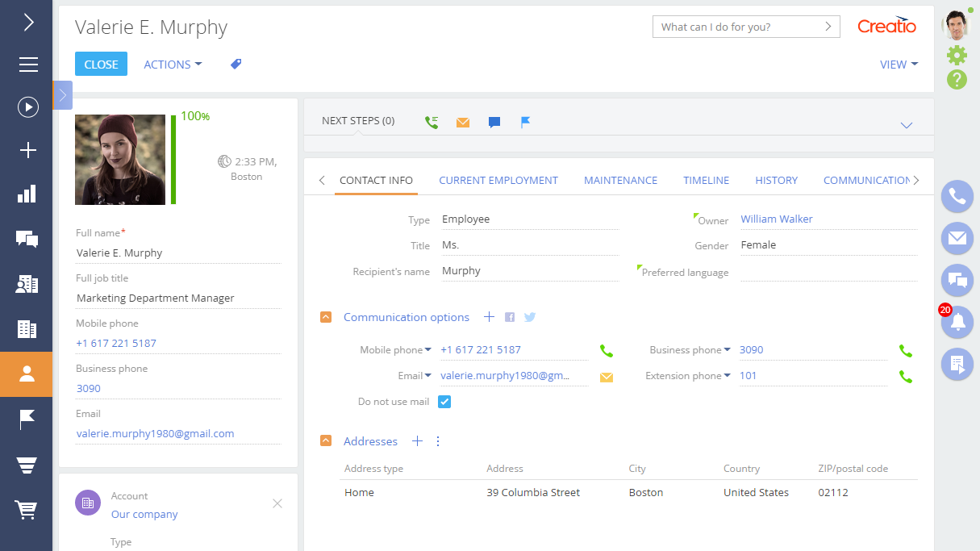
Task: Open the Current Employment tab
Action: pyautogui.click(x=498, y=180)
